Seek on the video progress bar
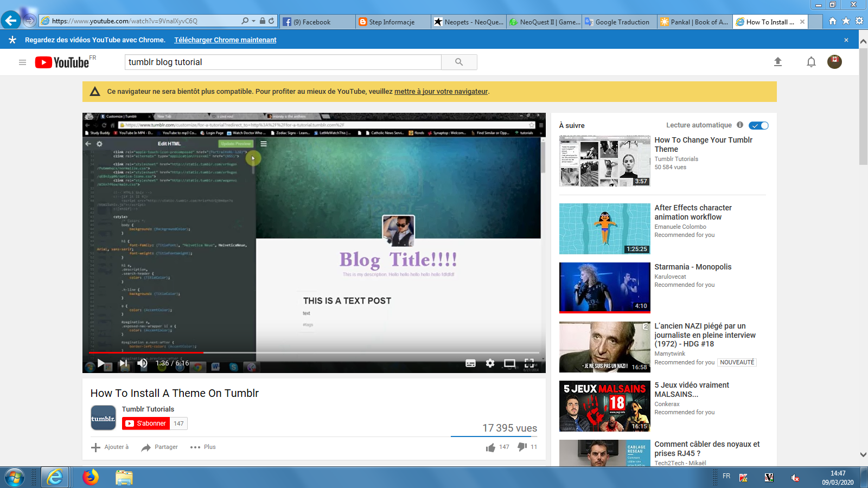The image size is (868, 488). (x=314, y=352)
